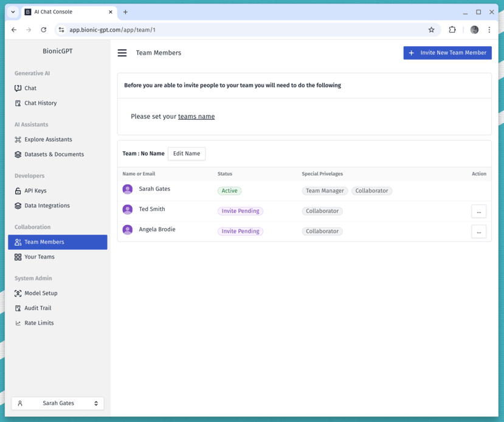Click the Datasets & Documents icon

tap(19, 154)
